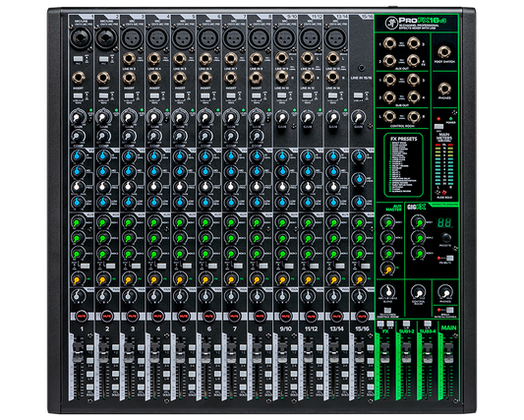Select channel 1 mic/line combo input jack
This screenshot has width=524, height=420.
coord(82,37)
